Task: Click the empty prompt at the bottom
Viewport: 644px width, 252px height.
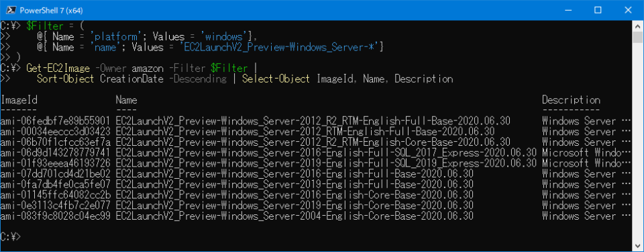Action: (10, 237)
